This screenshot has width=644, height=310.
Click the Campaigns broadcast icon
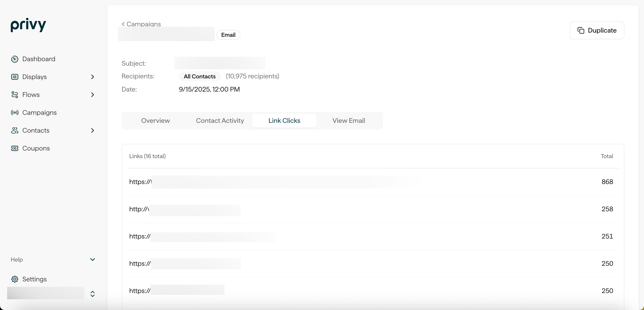[15, 113]
